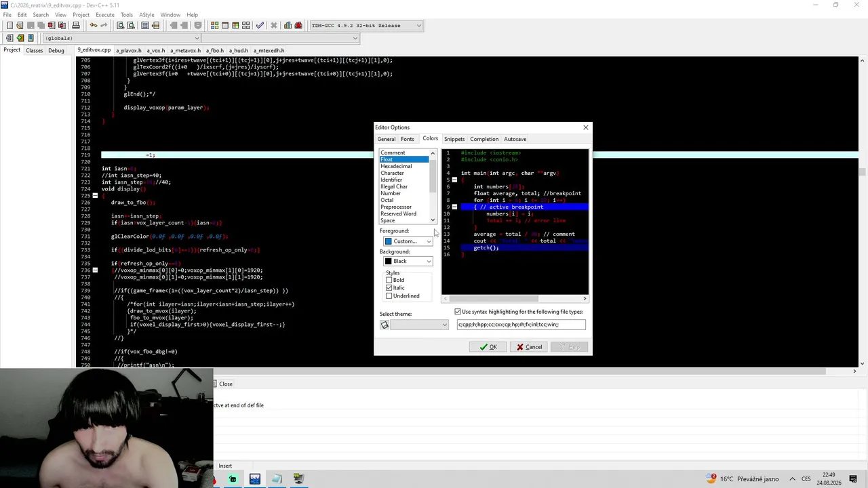The width and height of the screenshot is (868, 488).
Task: Open the TDM-GCC compiler set dropdown
Action: (366, 26)
